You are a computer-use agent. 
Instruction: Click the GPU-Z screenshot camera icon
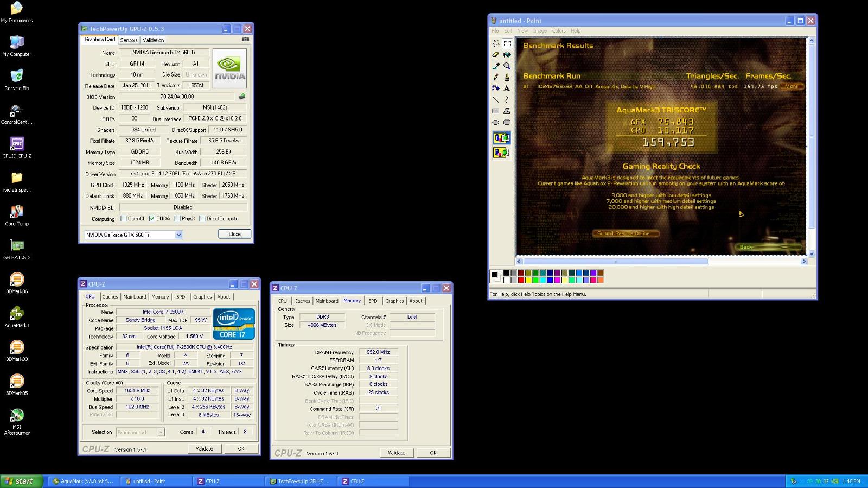pos(245,39)
